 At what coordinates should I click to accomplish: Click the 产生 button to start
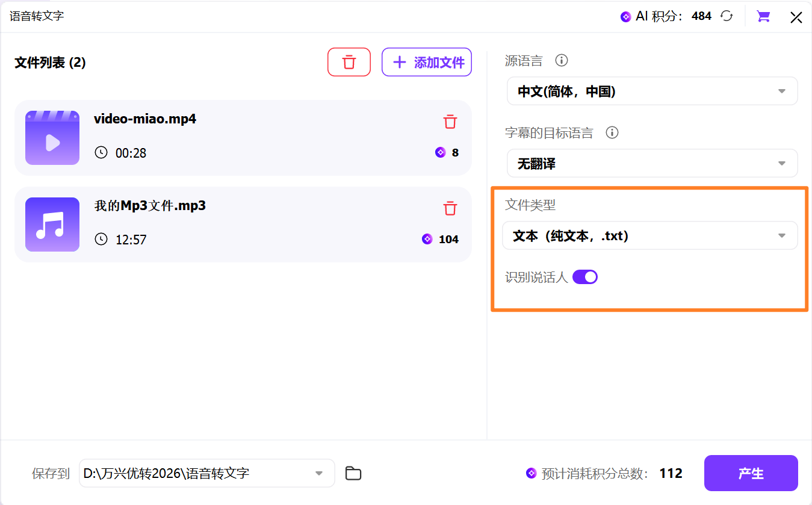[x=751, y=473]
